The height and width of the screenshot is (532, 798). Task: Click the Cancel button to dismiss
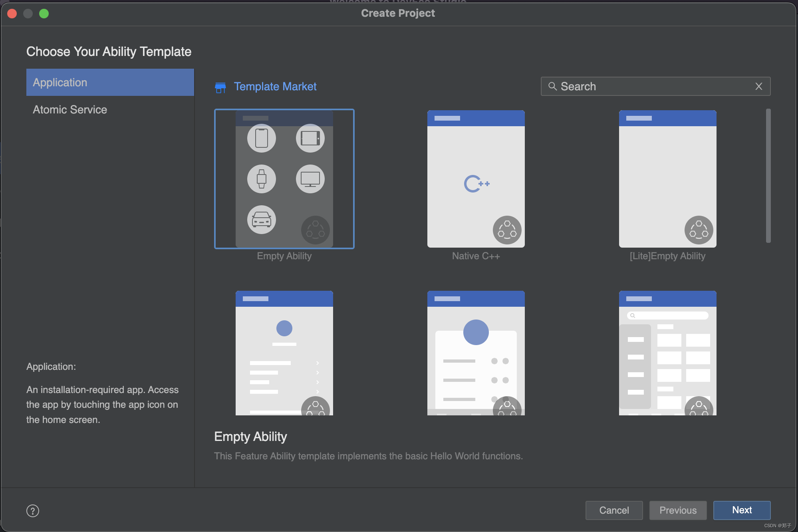(614, 510)
